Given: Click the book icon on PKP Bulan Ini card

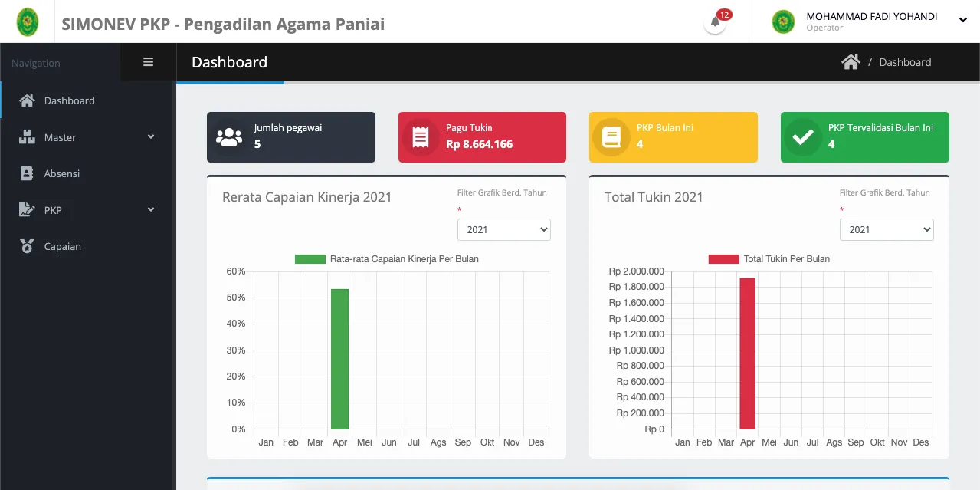Looking at the screenshot, I should point(611,138).
